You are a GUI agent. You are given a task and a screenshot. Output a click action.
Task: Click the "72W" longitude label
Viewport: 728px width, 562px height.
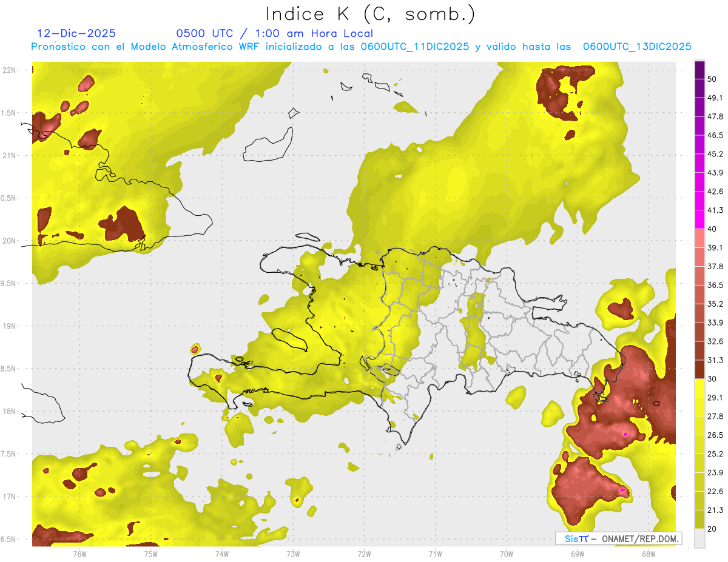(364, 554)
